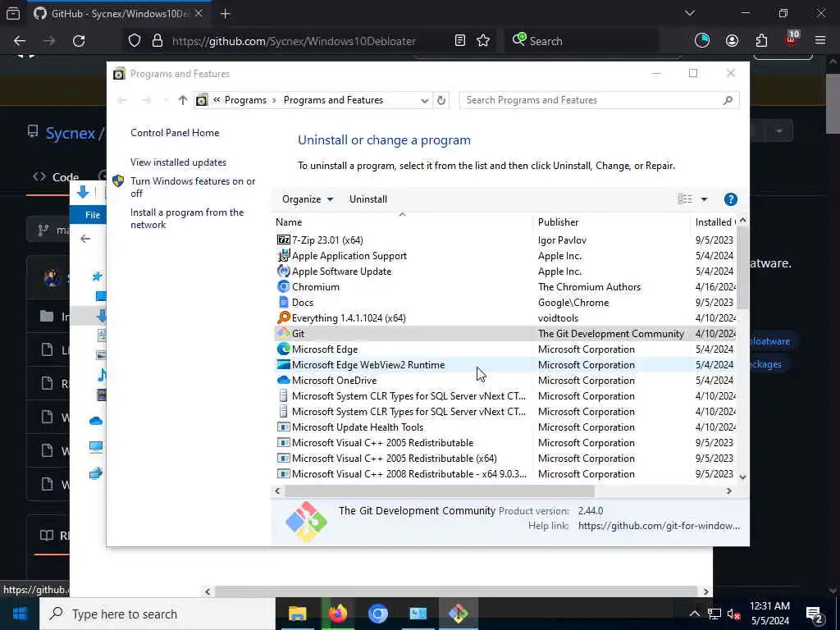Click search magnifier in Programs and Features
The height and width of the screenshot is (630, 840).
click(x=728, y=100)
